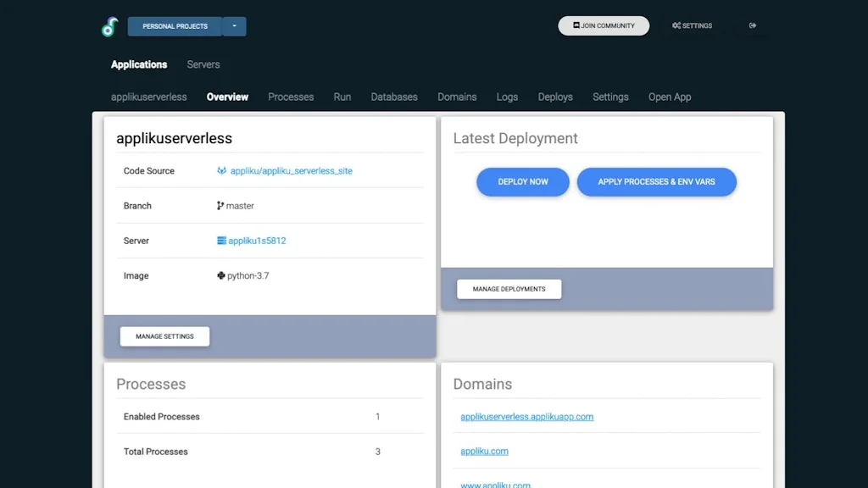
Task: Switch to the Deploys tab
Action: point(555,97)
